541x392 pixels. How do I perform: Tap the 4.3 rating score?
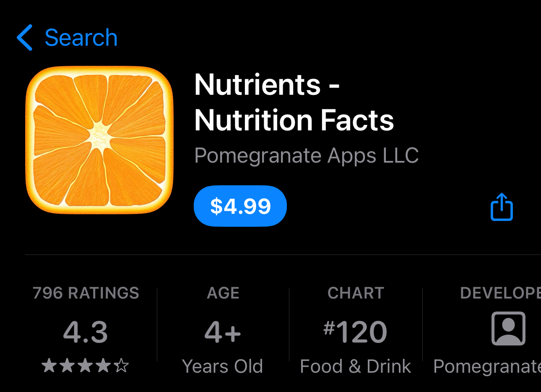(86, 332)
